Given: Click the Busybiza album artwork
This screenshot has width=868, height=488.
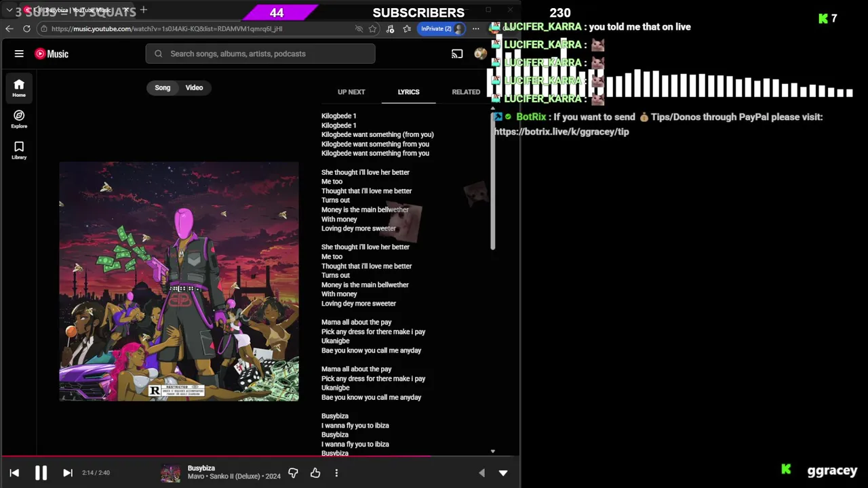Looking at the screenshot, I should 179,281.
